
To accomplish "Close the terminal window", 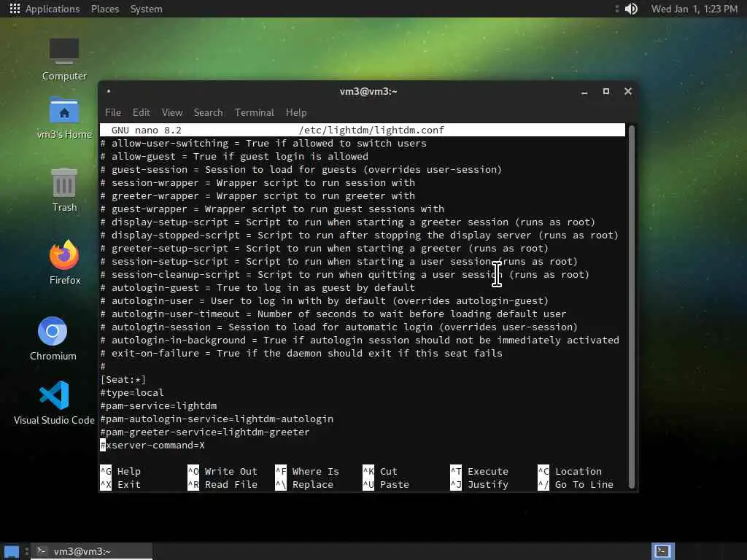I will click(x=628, y=91).
